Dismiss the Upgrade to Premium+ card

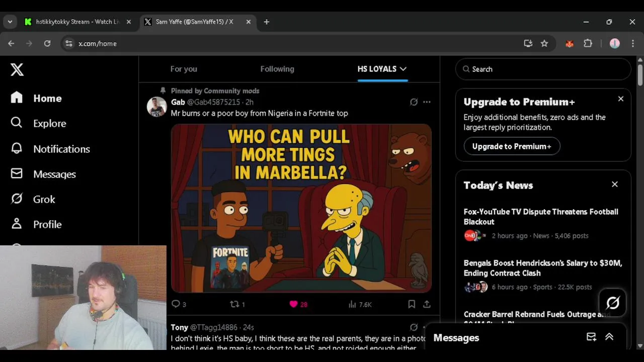(621, 99)
